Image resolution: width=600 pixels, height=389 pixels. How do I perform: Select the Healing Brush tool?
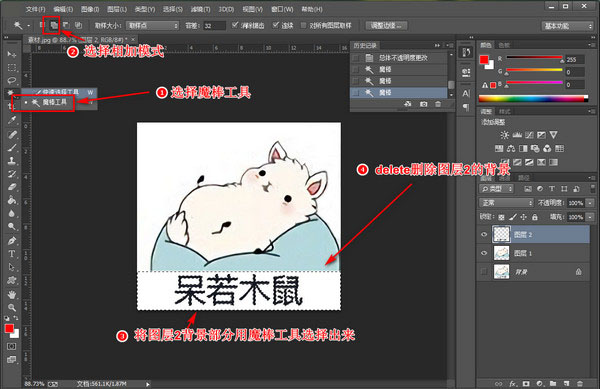point(12,134)
